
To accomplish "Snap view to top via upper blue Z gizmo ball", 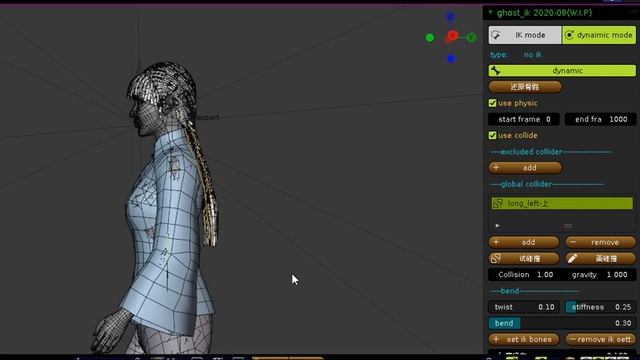I will pyautogui.click(x=450, y=17).
